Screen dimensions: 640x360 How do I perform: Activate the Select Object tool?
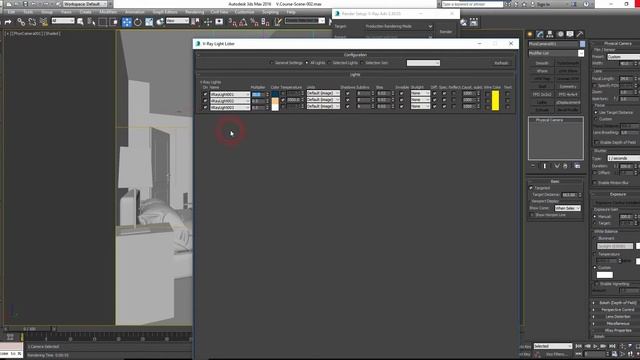(x=80, y=22)
